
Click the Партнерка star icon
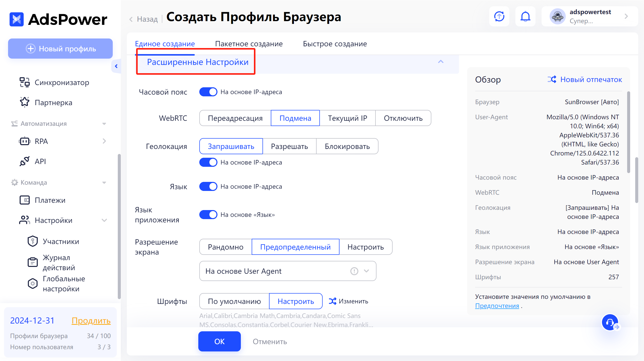click(25, 102)
